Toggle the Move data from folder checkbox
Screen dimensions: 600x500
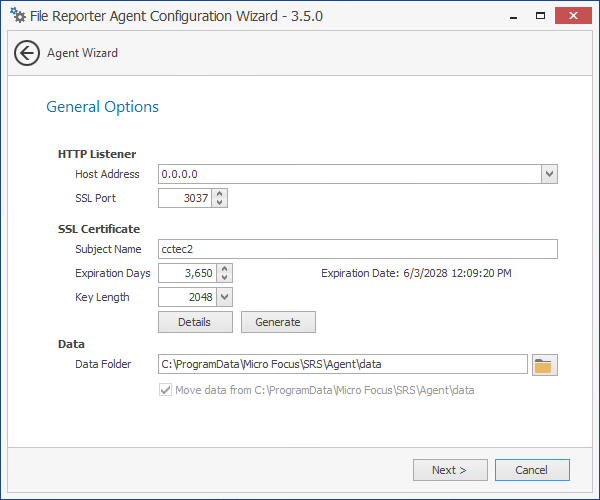(x=165, y=390)
